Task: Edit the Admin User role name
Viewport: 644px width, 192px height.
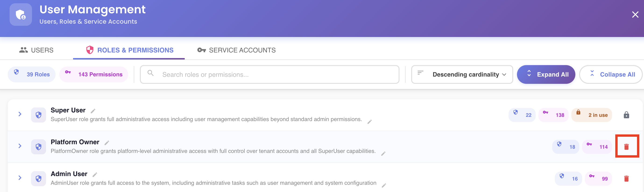Action: 95,174
